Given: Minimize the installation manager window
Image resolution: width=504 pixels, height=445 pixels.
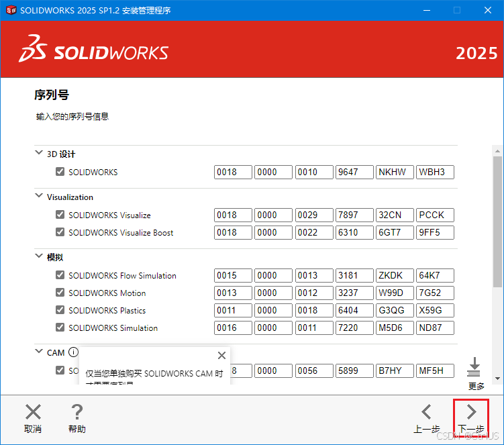Looking at the screenshot, I should click(427, 10).
